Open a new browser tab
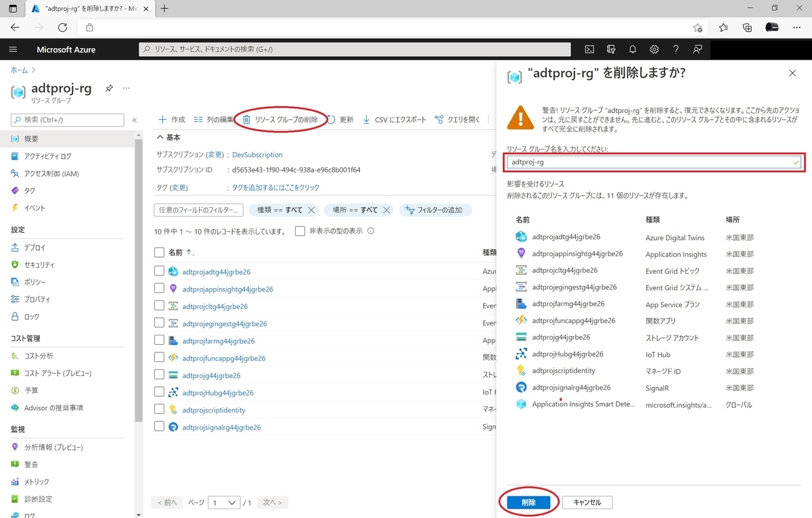812x518 pixels. tap(164, 9)
